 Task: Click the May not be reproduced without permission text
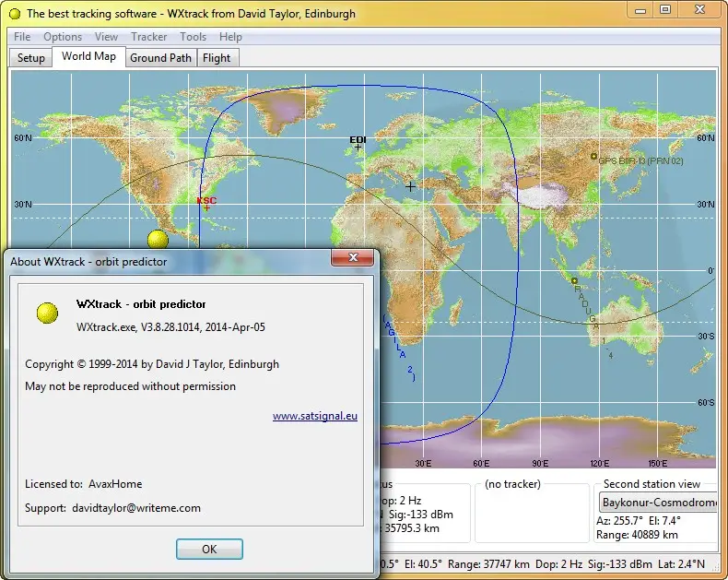tap(131, 386)
